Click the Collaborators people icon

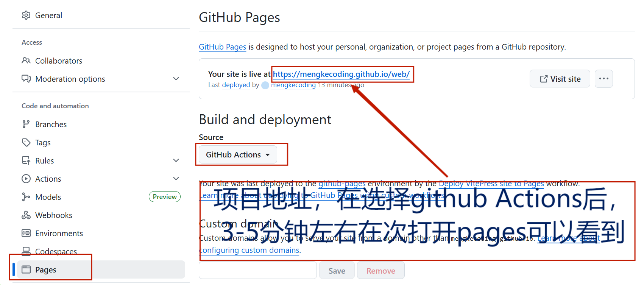point(26,61)
